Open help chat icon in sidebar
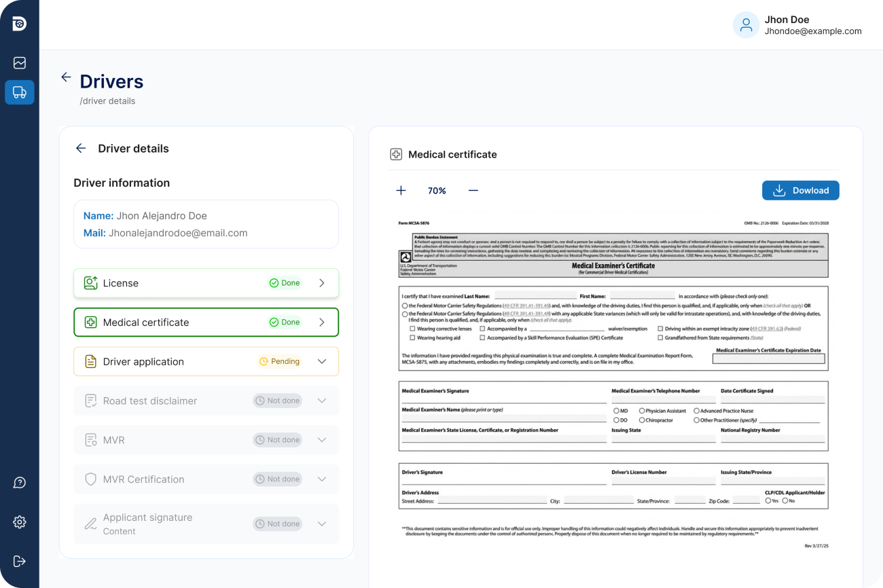The height and width of the screenshot is (588, 883). tap(20, 483)
